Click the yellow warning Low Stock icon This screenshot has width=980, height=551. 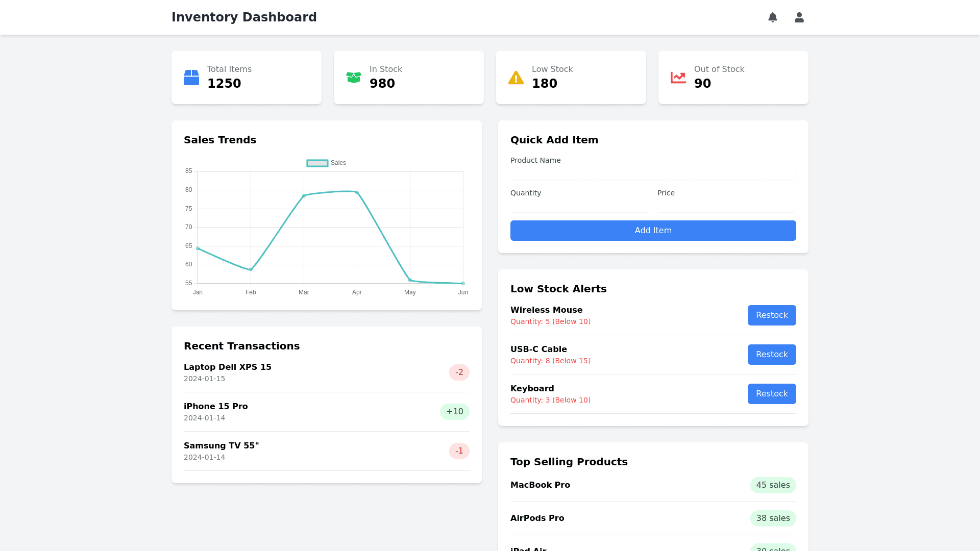[x=516, y=78]
